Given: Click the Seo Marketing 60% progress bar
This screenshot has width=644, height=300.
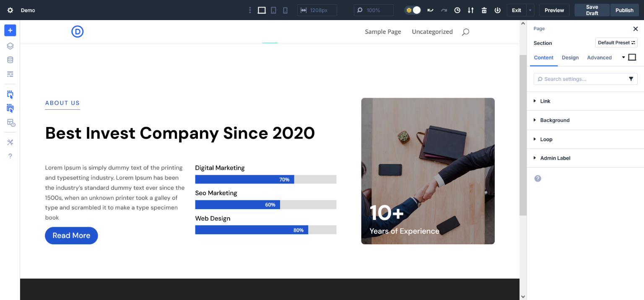Looking at the screenshot, I should (266, 204).
